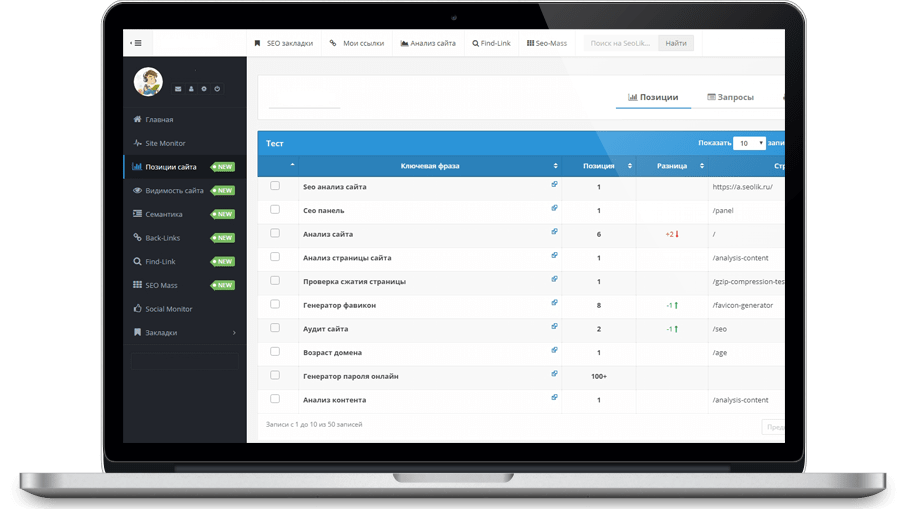Open SEO закладки in top bar
903x509 pixels.
pyautogui.click(x=284, y=43)
